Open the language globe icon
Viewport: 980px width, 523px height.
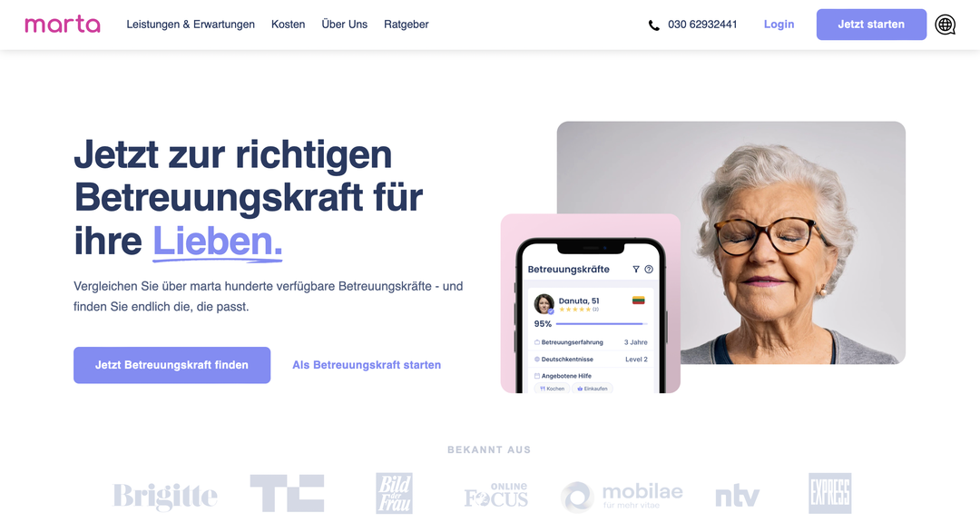pyautogui.click(x=945, y=25)
